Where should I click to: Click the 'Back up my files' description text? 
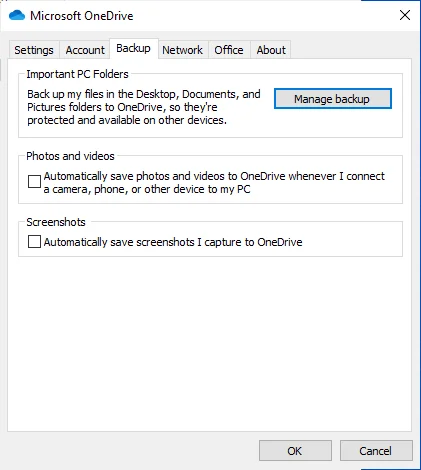[x=144, y=107]
